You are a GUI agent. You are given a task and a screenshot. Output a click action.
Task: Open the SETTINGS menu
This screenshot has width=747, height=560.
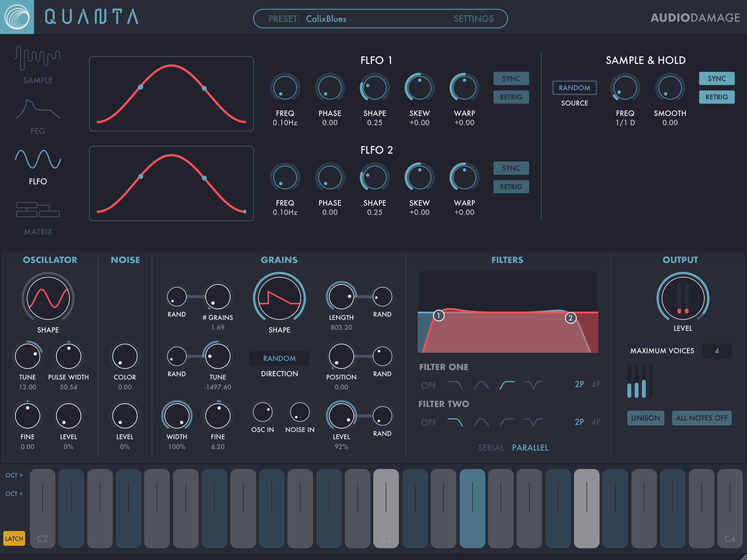(474, 19)
